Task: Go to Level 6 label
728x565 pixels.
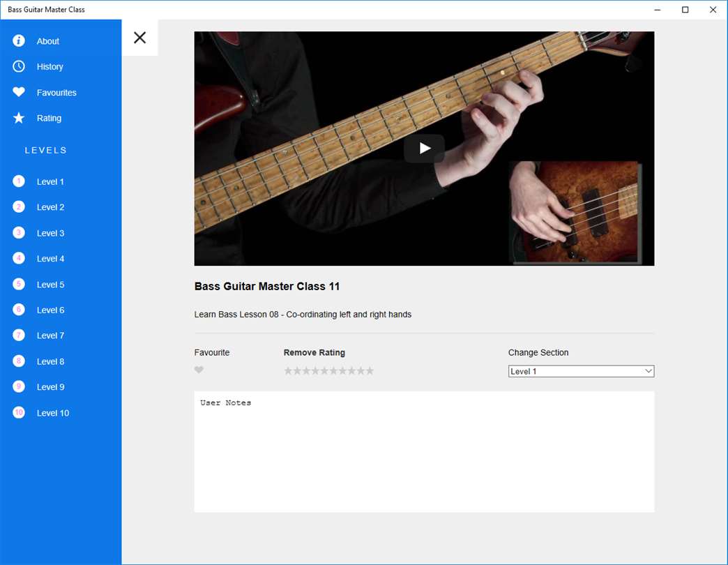Action: (x=50, y=310)
